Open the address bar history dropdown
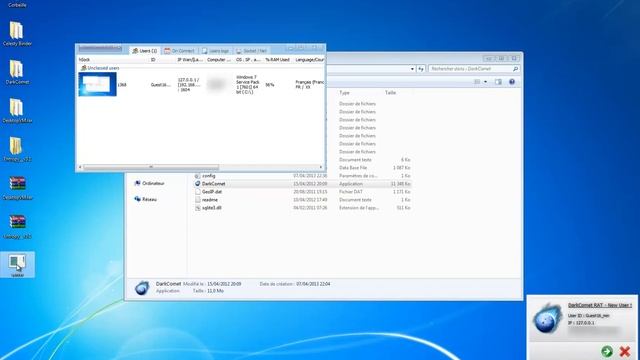640x360 pixels. point(412,69)
